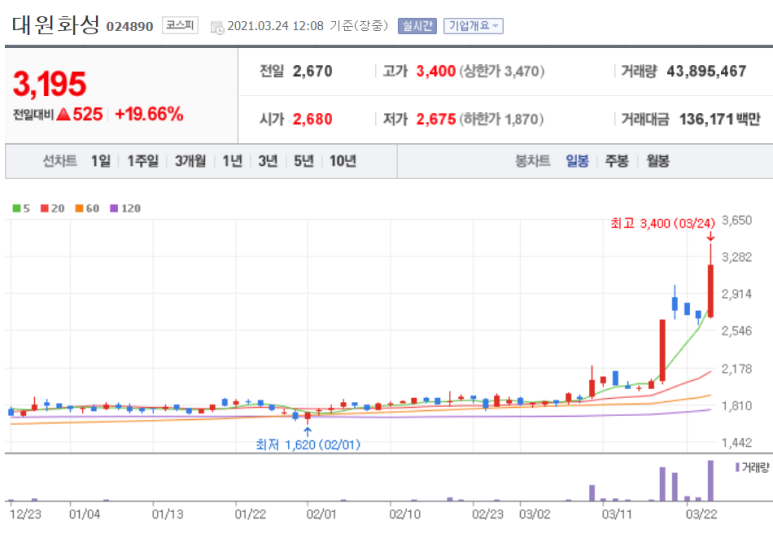Screen dimensions: 773x538
Task: Switch to the 월봉 monthly candle chart
Action: click(x=658, y=161)
